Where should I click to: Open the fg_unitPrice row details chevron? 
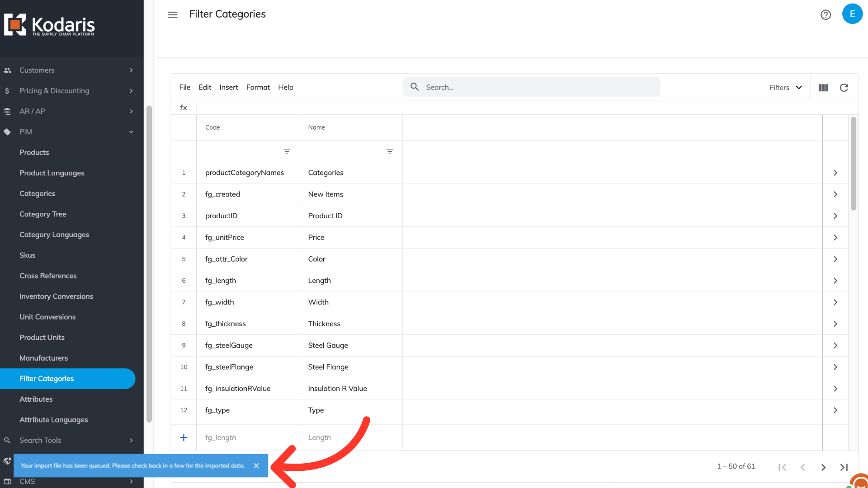pos(835,238)
